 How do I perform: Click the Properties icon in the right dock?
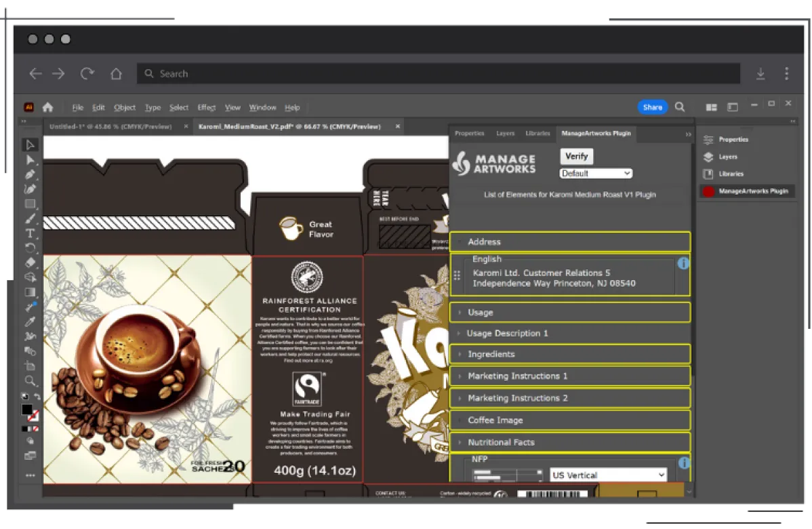pyautogui.click(x=708, y=140)
